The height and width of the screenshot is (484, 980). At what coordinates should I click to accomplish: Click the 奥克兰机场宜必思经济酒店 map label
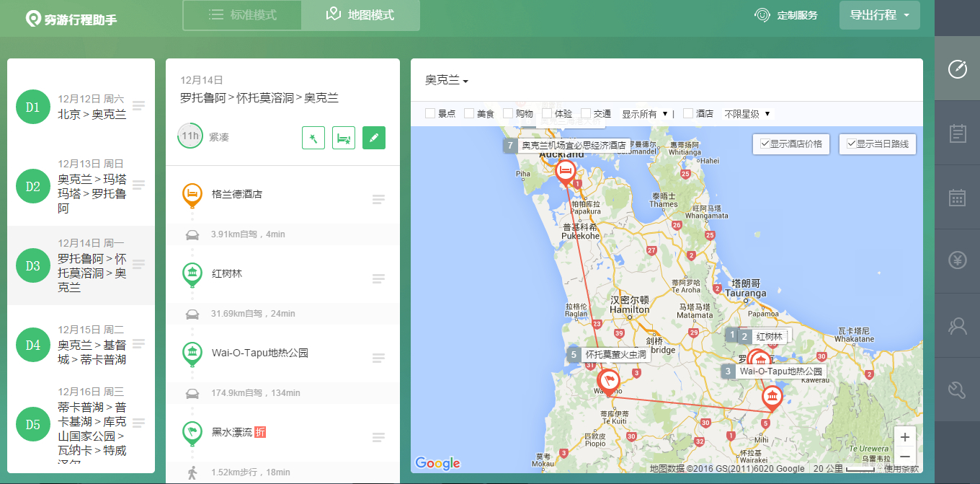tap(567, 146)
